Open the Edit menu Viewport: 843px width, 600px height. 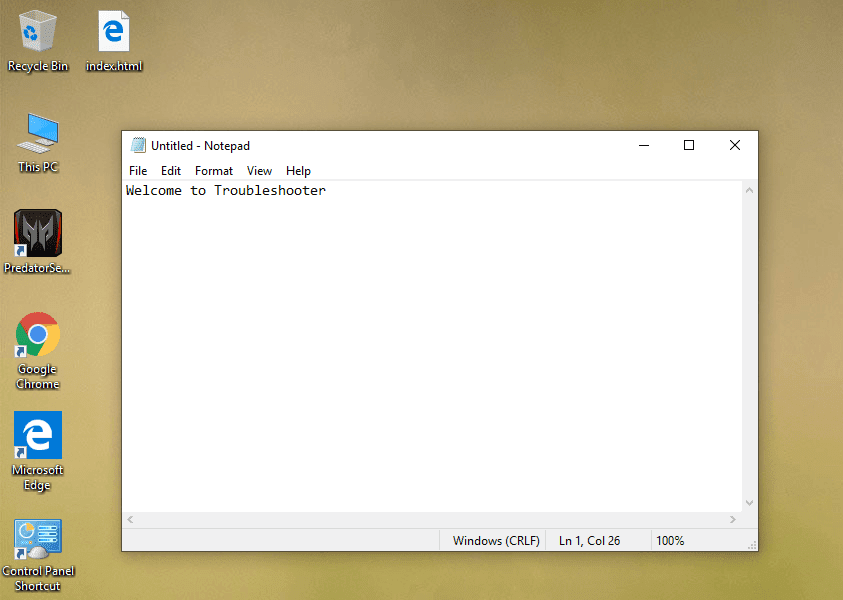point(170,171)
